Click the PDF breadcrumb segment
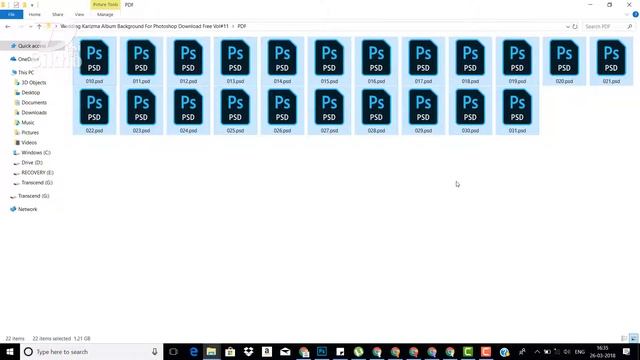Viewport: 640px width, 360px height. tap(242, 26)
